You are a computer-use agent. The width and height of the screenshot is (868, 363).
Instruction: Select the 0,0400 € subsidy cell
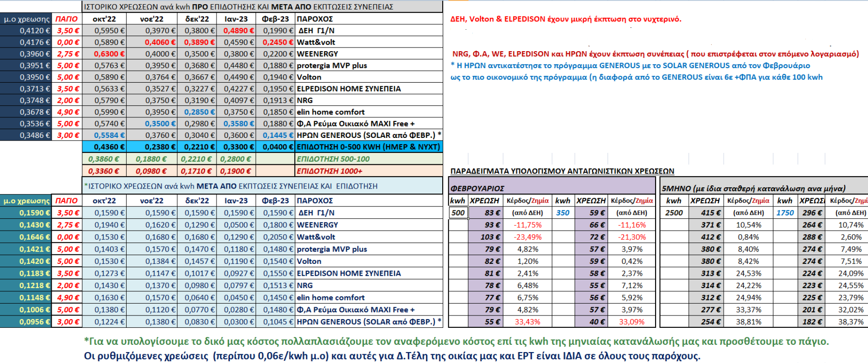[275, 147]
